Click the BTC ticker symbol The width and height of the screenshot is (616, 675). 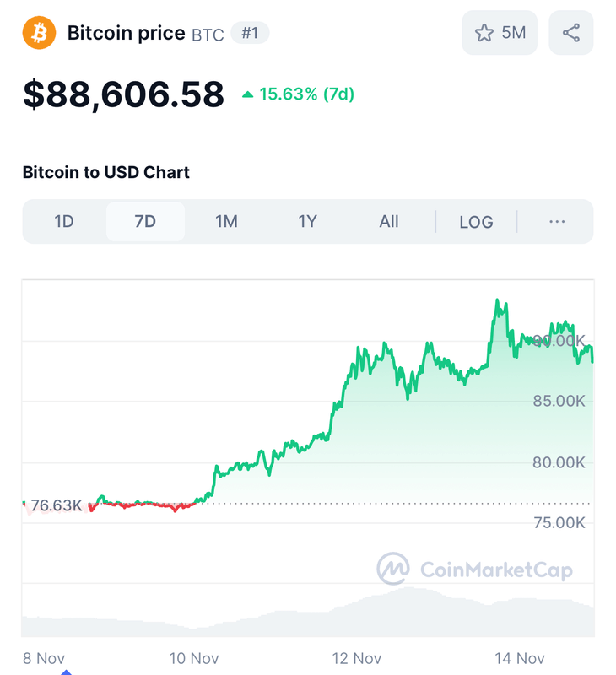point(208,35)
